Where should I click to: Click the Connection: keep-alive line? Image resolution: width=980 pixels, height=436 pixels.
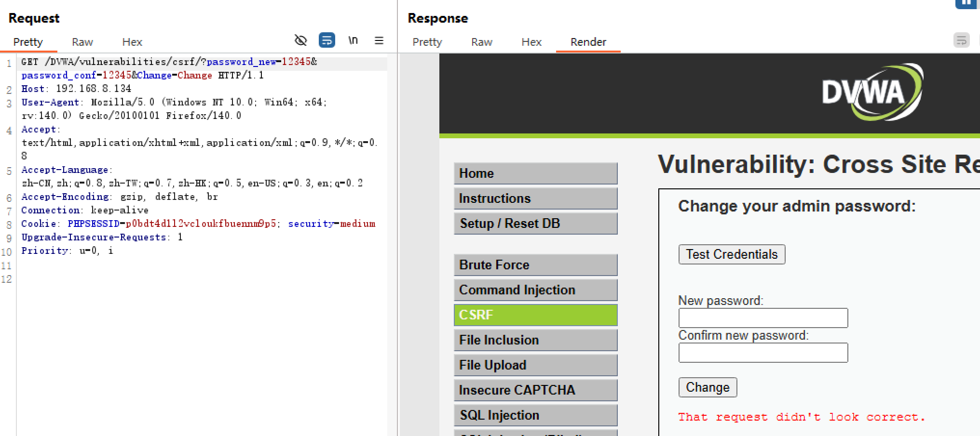click(x=85, y=210)
